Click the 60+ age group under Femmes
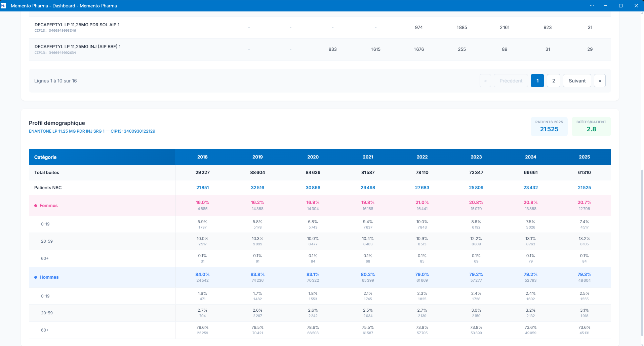 pos(45,258)
